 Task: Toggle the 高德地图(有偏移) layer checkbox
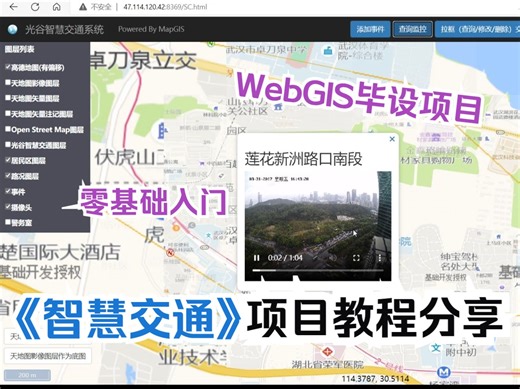(8, 67)
